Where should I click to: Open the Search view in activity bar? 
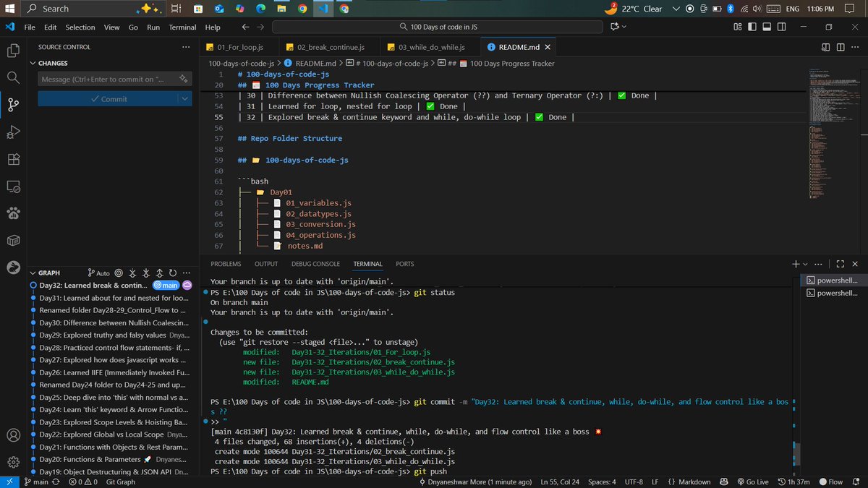click(x=13, y=77)
